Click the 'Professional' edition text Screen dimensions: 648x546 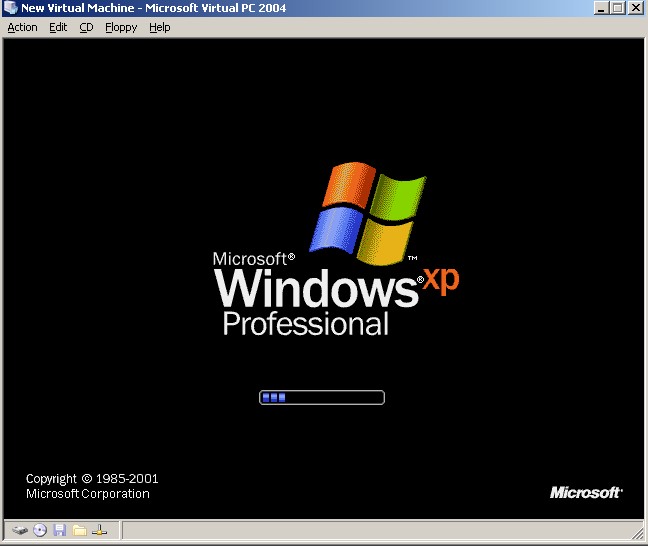click(x=306, y=324)
